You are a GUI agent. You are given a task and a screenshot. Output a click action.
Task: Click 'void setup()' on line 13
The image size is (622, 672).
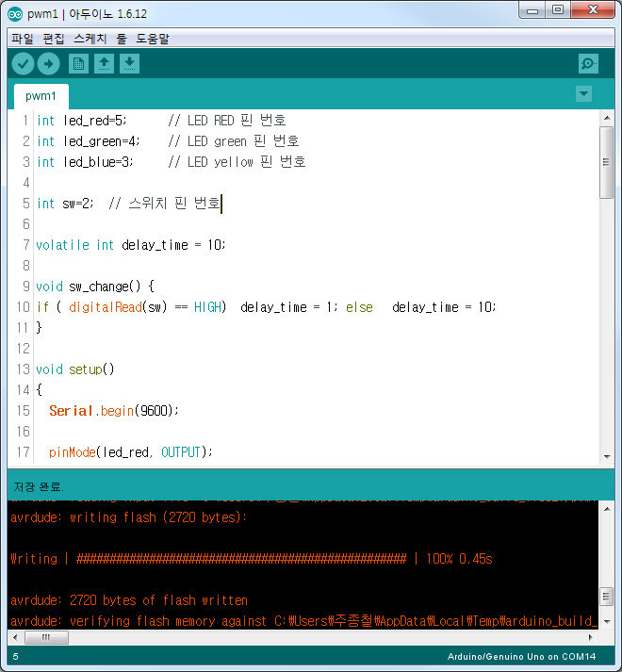(x=75, y=369)
